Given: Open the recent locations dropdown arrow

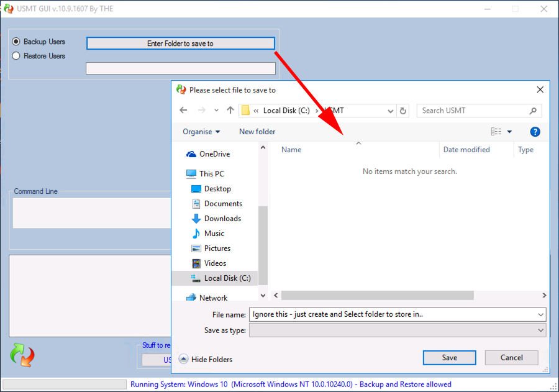Looking at the screenshot, I should (x=216, y=111).
